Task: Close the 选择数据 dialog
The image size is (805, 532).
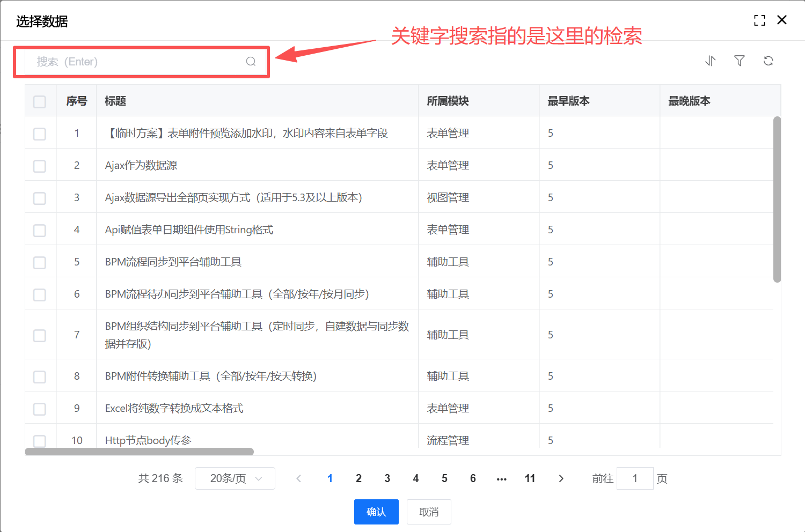Action: coord(782,20)
